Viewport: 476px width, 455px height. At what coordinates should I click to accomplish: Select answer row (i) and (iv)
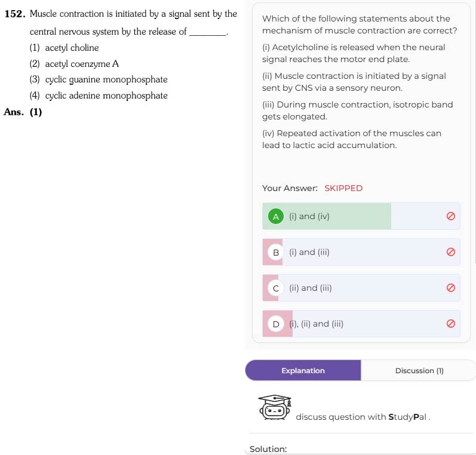tap(361, 216)
